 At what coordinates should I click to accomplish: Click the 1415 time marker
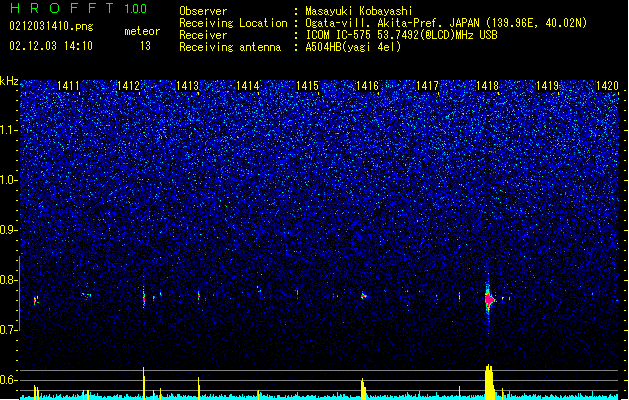[308, 86]
